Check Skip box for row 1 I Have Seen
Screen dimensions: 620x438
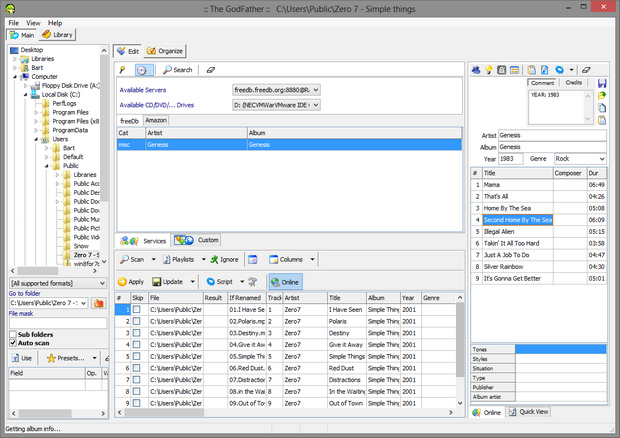point(136,310)
